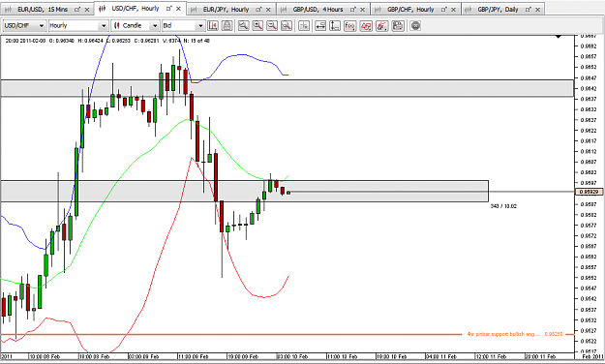Click the fourth magnifier reset-zoom icon
This screenshot has height=364, width=605.
click(287, 26)
